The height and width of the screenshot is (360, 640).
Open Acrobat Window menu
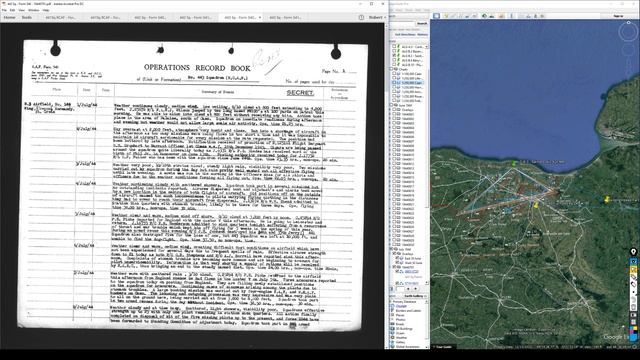coord(34,10)
